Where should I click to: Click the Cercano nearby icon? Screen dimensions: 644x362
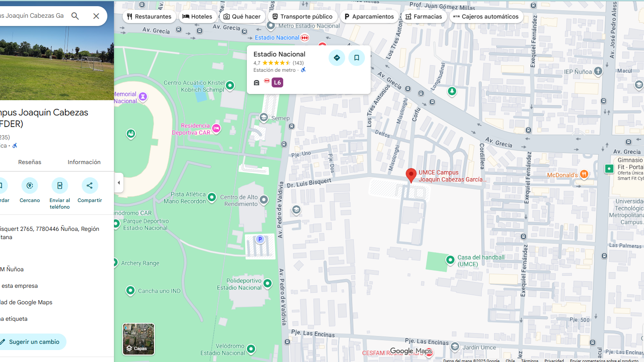(30, 186)
